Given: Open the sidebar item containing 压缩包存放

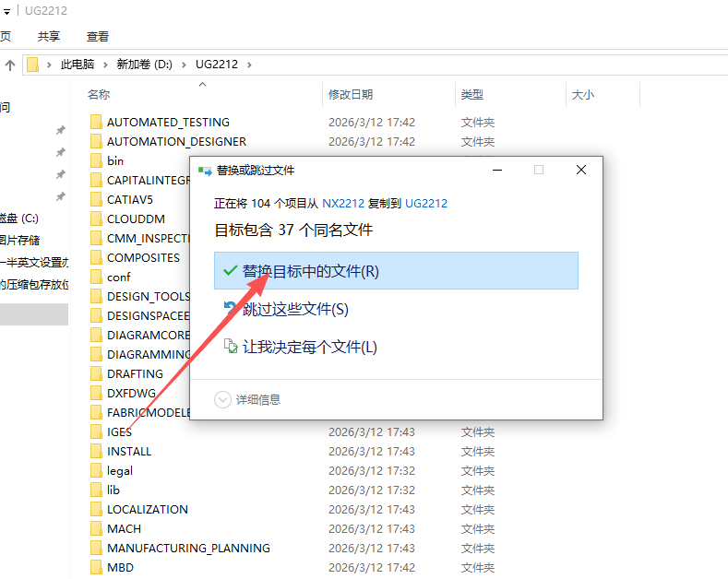Looking at the screenshot, I should [34, 284].
